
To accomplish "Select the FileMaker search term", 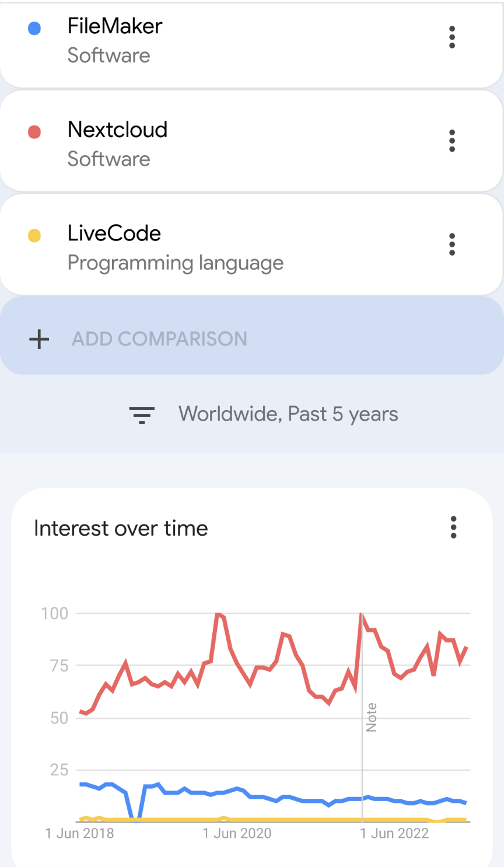I will pyautogui.click(x=115, y=26).
